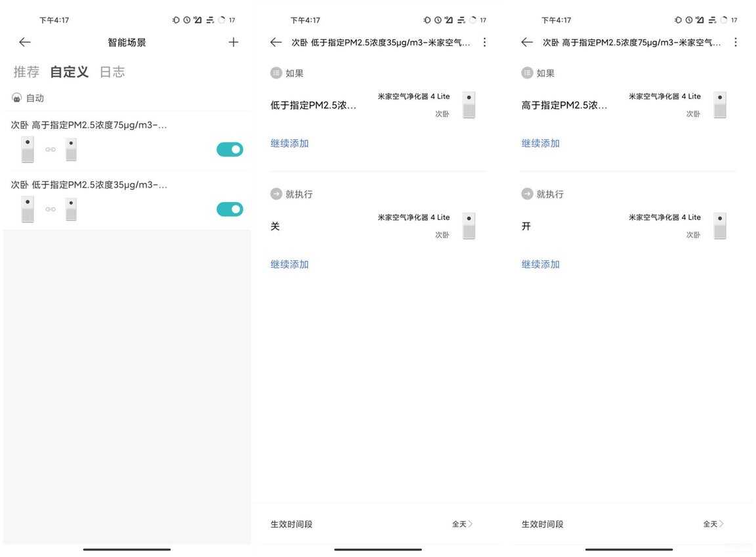The image size is (756, 557).
Task: Click 继续添加 under 如果 in 高于75 editor
Action: click(x=541, y=143)
